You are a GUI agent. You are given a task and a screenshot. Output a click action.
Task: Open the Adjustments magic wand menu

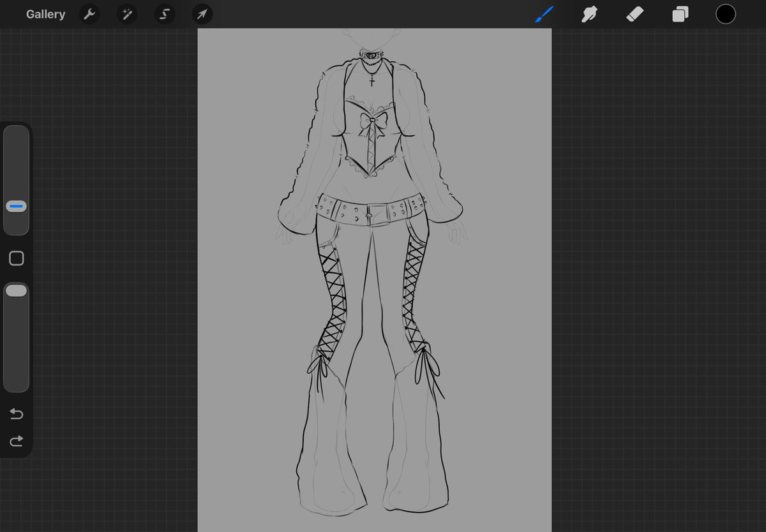127,14
